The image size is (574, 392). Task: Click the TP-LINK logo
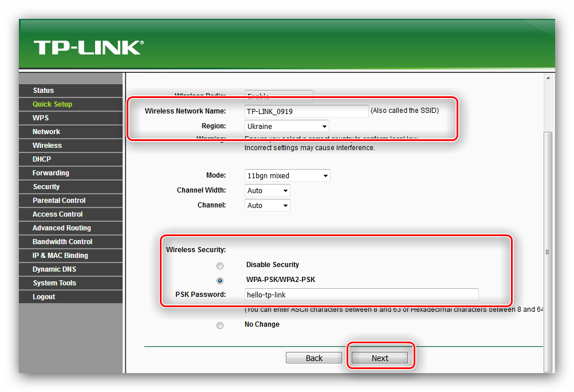click(x=89, y=48)
